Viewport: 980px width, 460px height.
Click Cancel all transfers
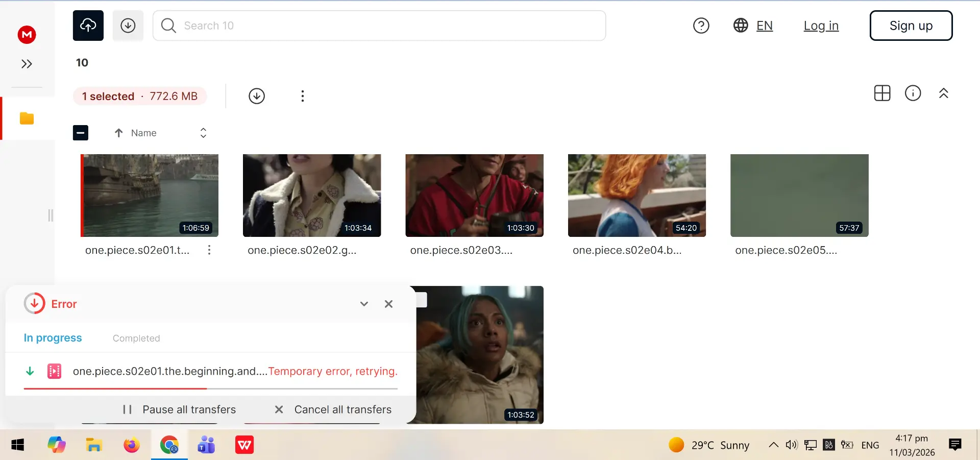[333, 409]
